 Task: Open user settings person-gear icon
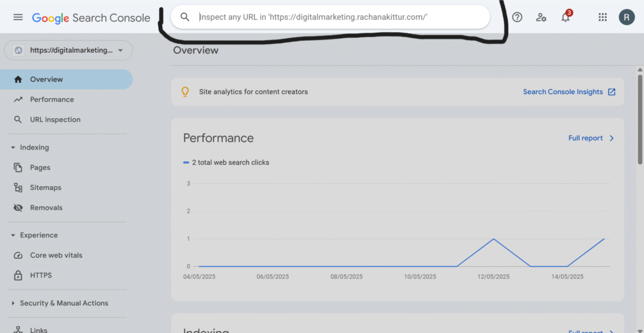[x=541, y=17]
